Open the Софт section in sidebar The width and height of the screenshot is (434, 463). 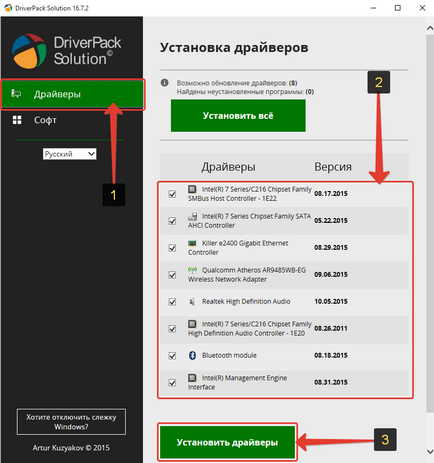pyautogui.click(x=45, y=120)
